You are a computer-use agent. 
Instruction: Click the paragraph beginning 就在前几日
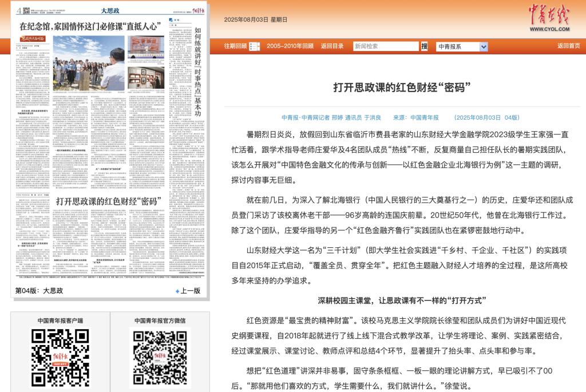402,215
